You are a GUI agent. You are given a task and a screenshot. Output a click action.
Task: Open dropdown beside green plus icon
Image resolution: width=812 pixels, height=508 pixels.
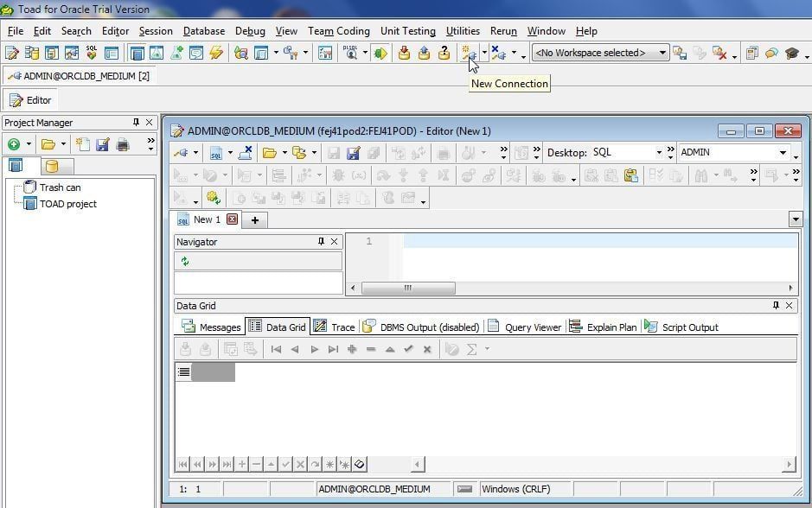tap(29, 144)
